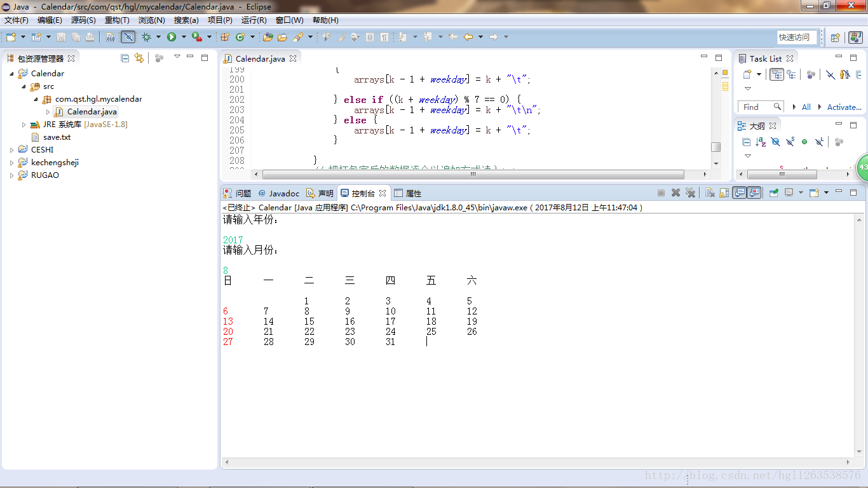Toggle Hide Non-Public members in Outline
The height and width of the screenshot is (488, 868).
point(804,142)
